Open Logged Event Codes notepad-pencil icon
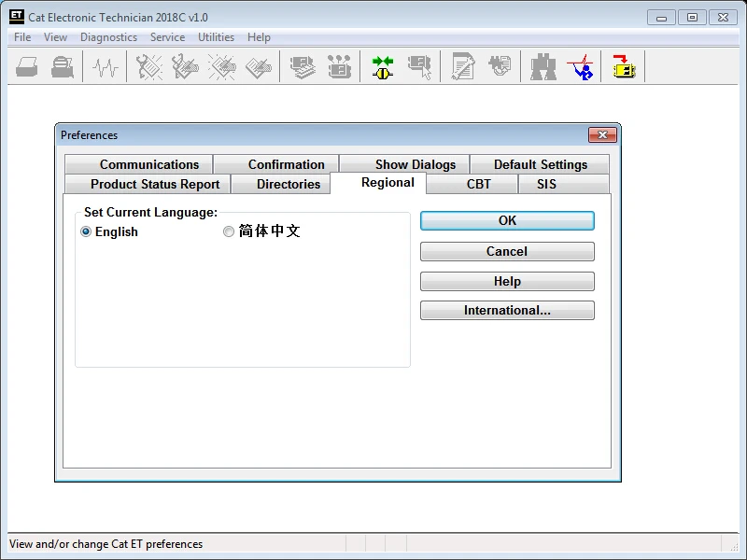 tap(259, 66)
